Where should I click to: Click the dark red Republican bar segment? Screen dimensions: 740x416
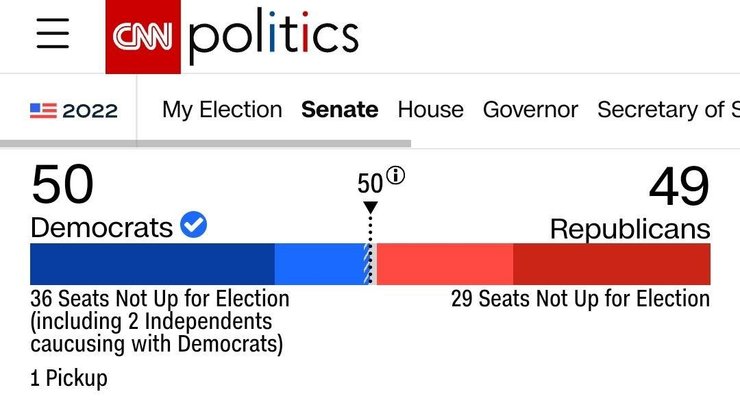[x=611, y=264]
